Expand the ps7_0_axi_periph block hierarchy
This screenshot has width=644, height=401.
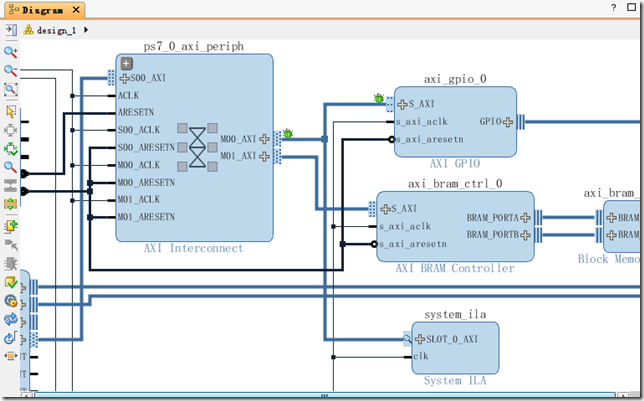coord(127,63)
